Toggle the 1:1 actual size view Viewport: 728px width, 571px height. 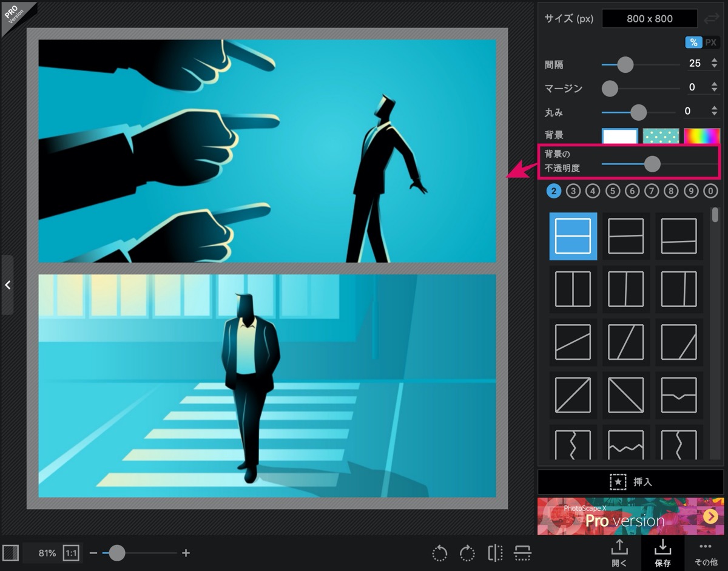(71, 553)
